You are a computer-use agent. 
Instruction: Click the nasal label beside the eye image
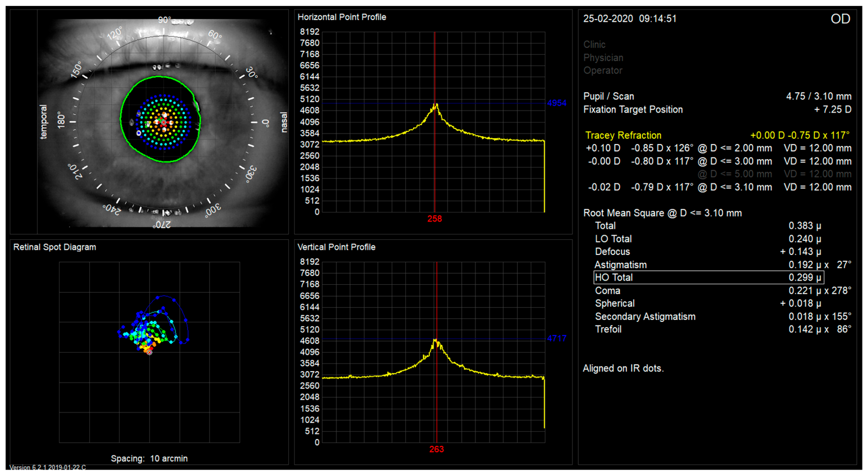click(284, 122)
